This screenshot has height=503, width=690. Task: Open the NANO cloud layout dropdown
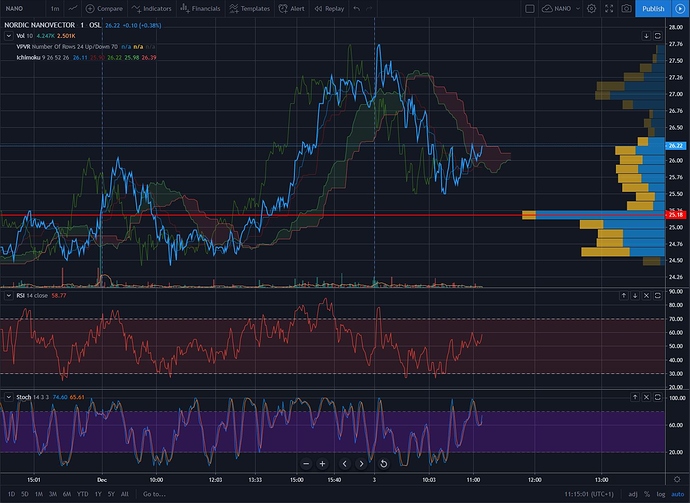coord(561,8)
